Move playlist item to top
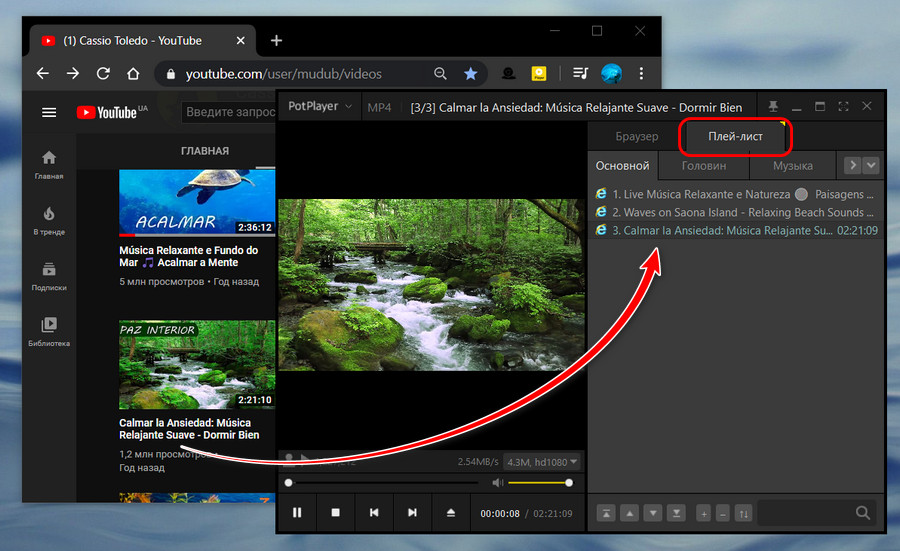This screenshot has height=551, width=900. [606, 513]
